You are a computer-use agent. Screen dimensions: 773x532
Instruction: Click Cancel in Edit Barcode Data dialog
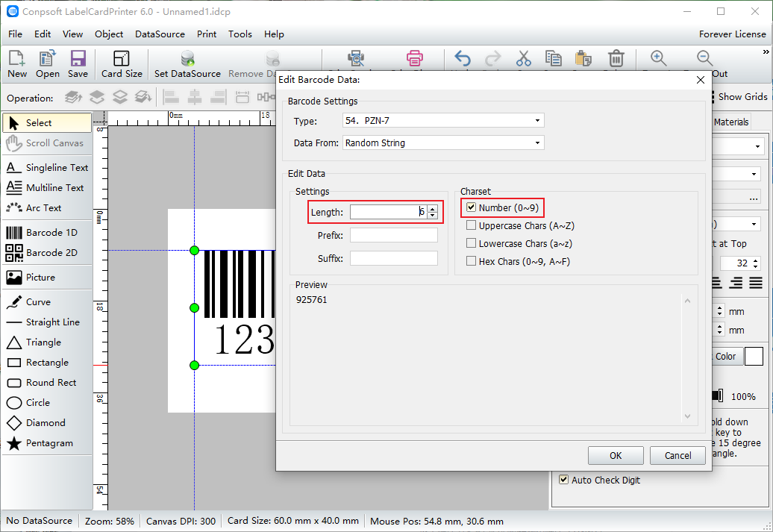tap(677, 456)
